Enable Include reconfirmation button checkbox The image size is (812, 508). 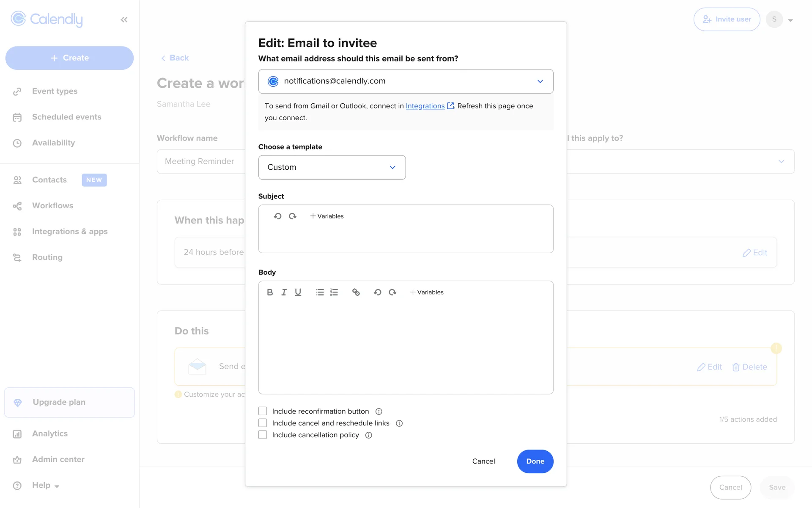263,411
